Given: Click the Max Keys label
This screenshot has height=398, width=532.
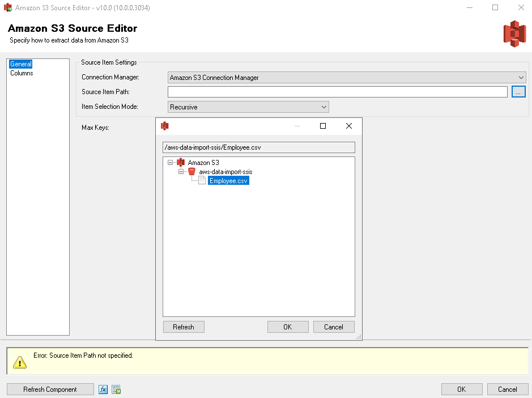Looking at the screenshot, I should 95,128.
